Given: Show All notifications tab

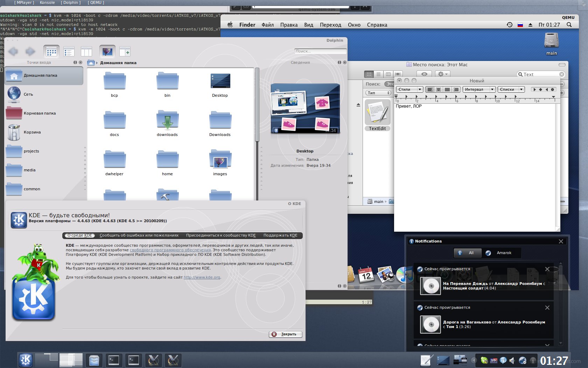Looking at the screenshot, I should [x=467, y=253].
